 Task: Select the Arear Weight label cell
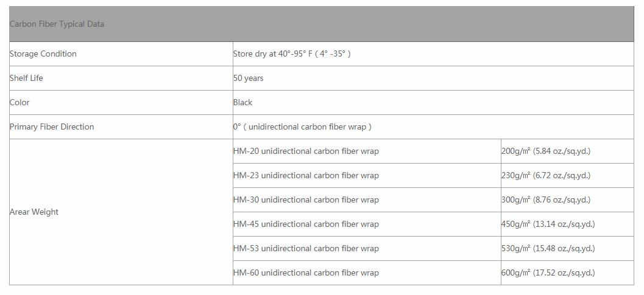coord(34,212)
